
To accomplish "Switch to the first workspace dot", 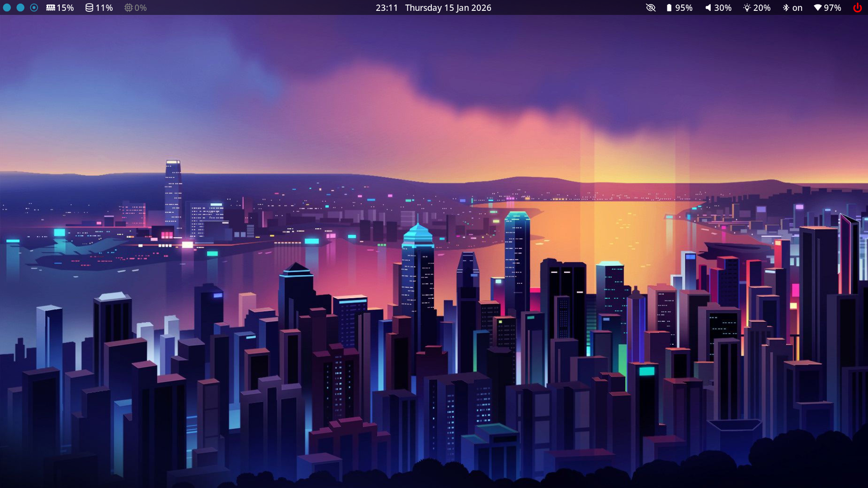I will [7, 8].
